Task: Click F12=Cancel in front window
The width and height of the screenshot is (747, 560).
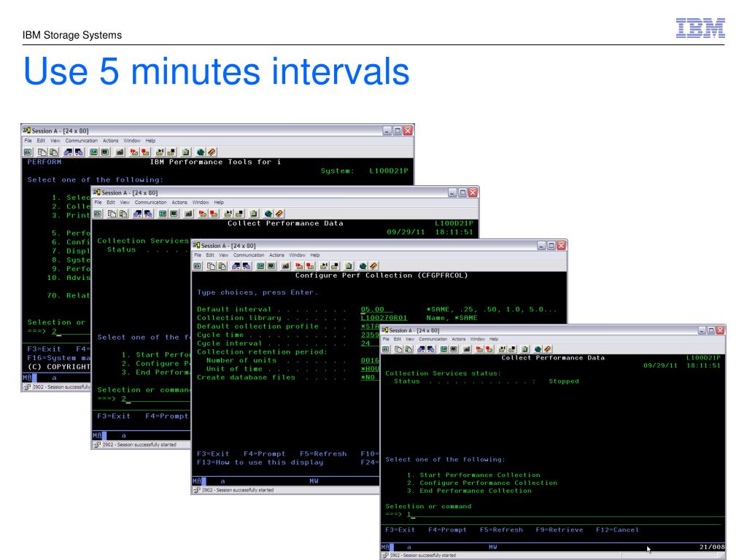Action: (617, 529)
